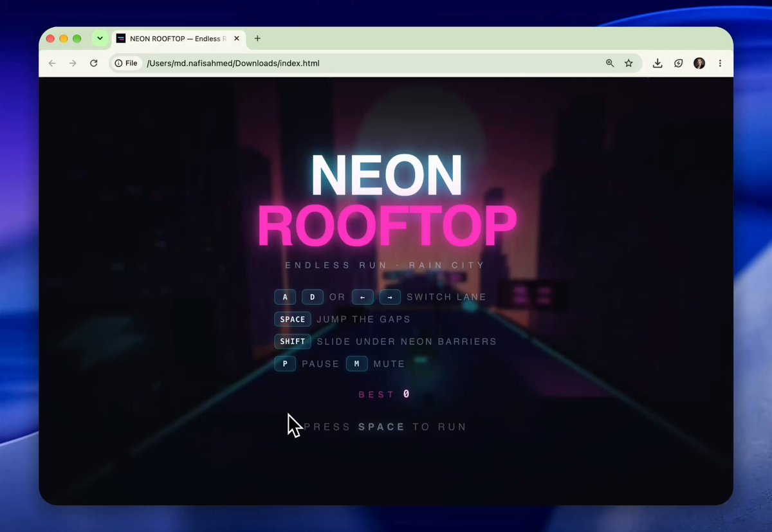Click the NEON title word

pyautogui.click(x=387, y=176)
